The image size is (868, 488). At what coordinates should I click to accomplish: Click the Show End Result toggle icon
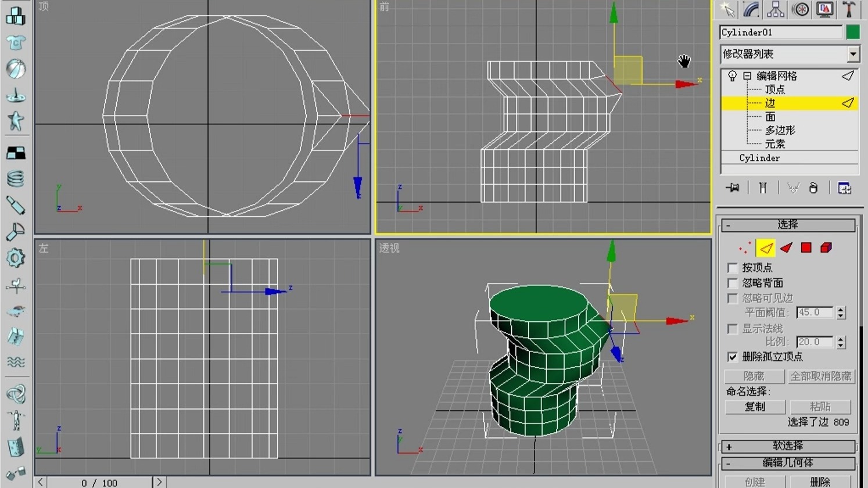click(x=763, y=188)
